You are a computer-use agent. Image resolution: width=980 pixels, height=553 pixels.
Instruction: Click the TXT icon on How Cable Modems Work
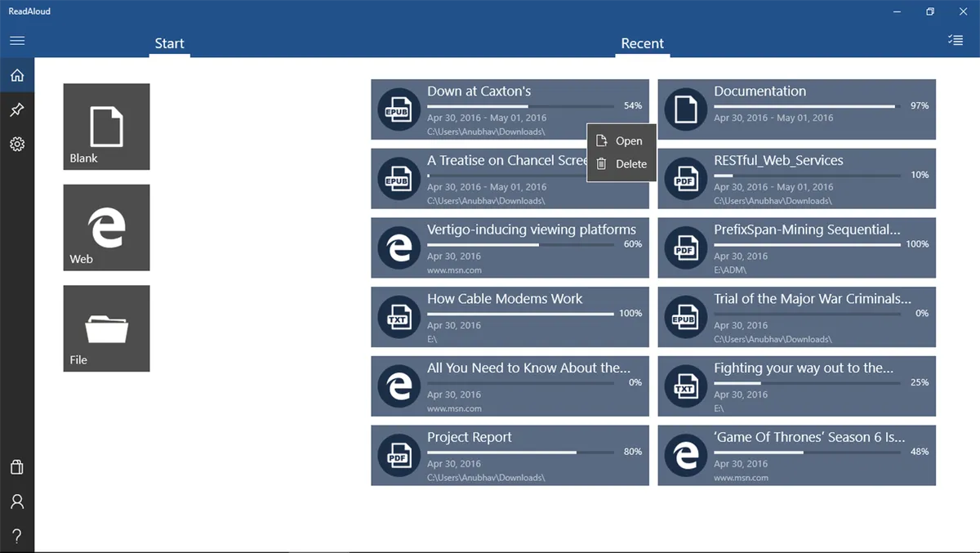(399, 317)
